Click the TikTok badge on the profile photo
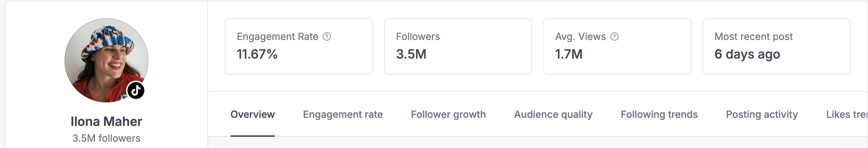Screen dimensions: 868x148 tap(136, 90)
